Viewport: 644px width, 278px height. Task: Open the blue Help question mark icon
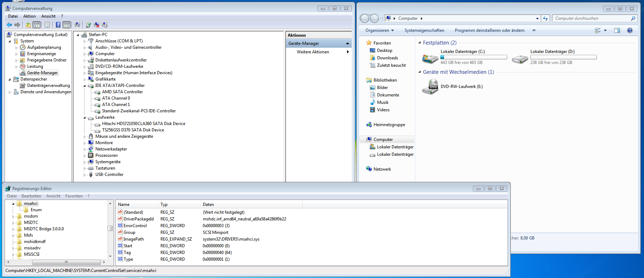pyautogui.click(x=58, y=25)
